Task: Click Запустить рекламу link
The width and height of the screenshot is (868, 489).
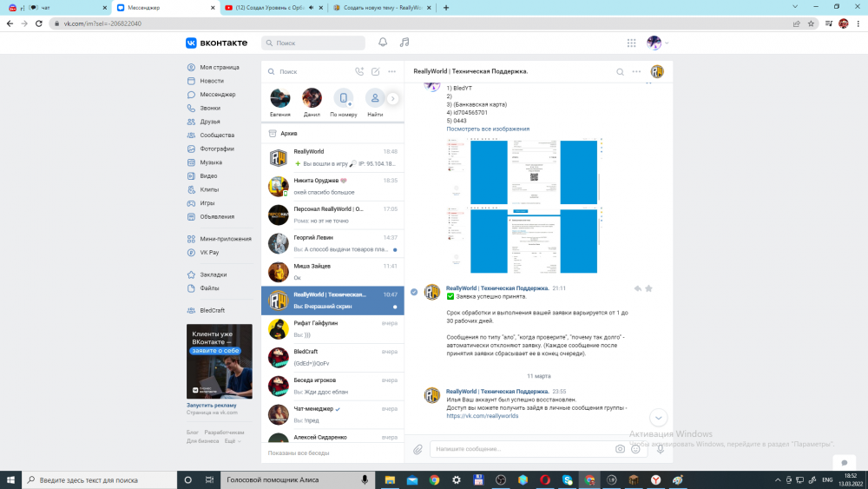Action: pyautogui.click(x=211, y=406)
